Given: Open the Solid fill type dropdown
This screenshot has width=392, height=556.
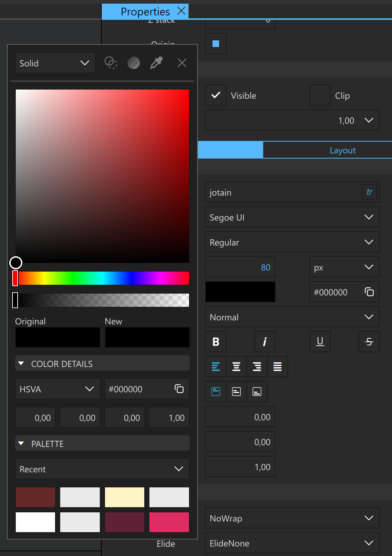Looking at the screenshot, I should (x=55, y=63).
